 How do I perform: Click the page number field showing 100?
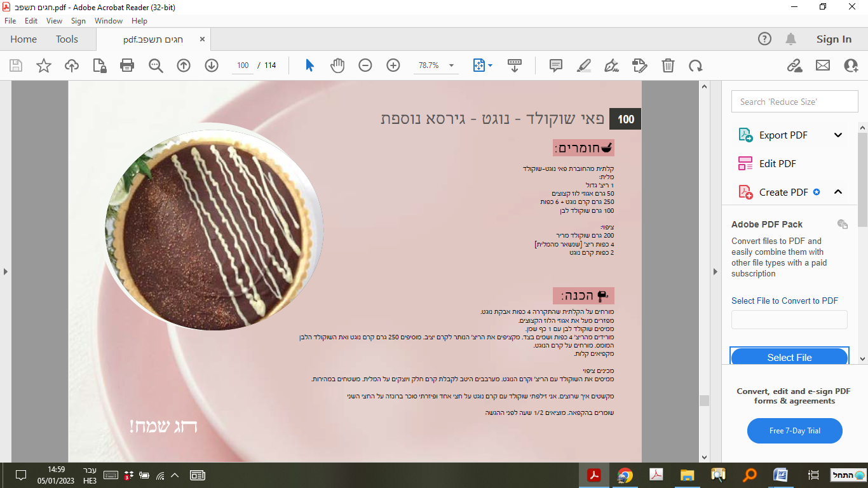click(x=243, y=65)
